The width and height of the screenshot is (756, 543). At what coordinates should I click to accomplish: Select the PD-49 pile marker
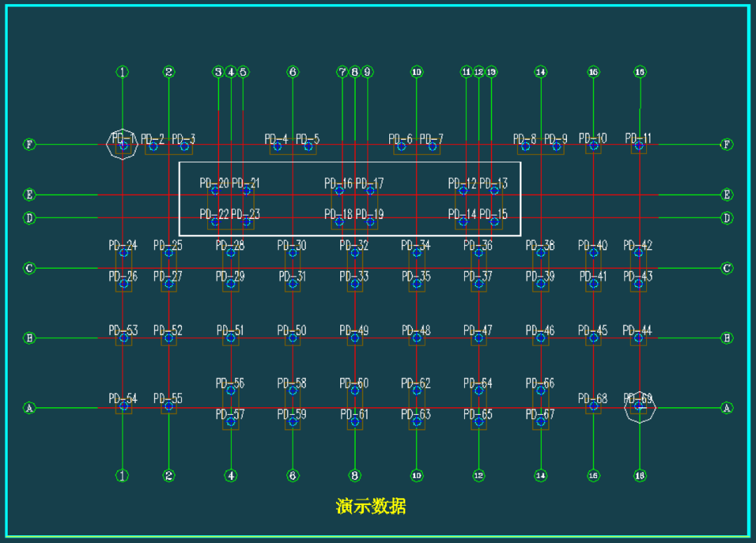coord(355,338)
